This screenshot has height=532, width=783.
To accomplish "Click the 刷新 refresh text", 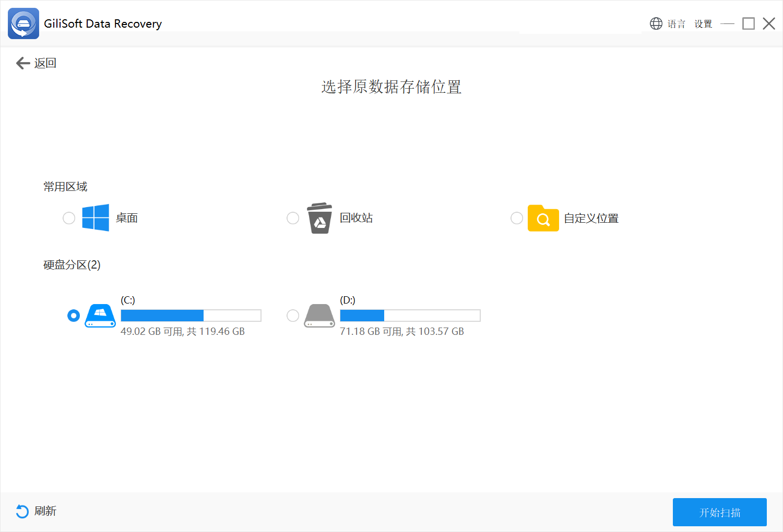I will [45, 511].
